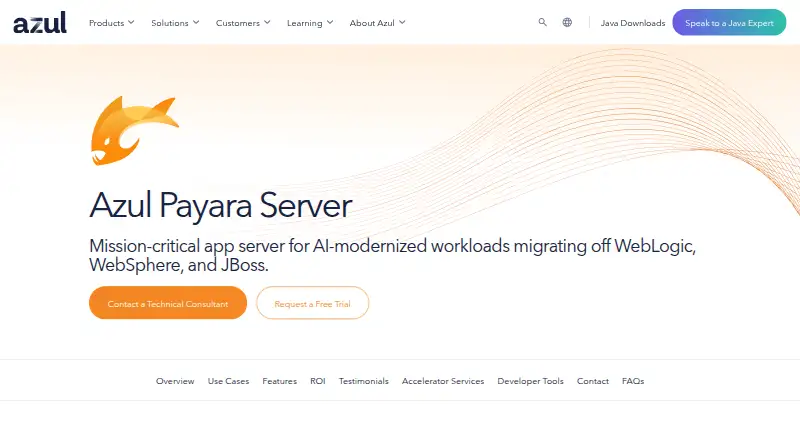
Task: Click Request a Free Trial button
Action: [x=312, y=303]
